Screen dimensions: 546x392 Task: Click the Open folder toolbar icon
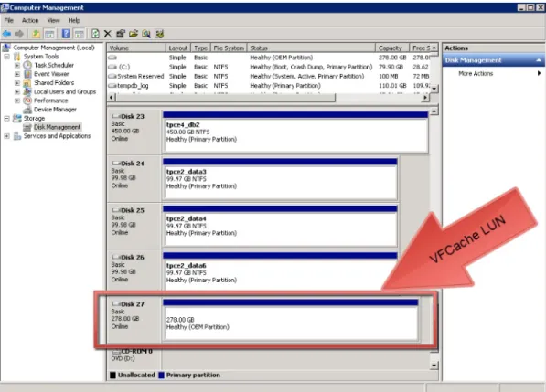coord(134,34)
